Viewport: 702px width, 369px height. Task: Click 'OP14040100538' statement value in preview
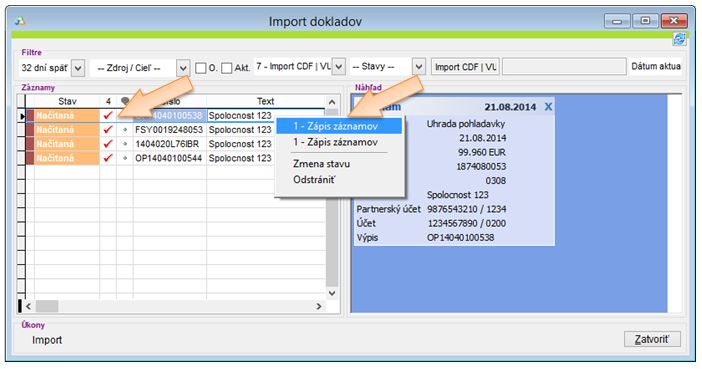click(461, 238)
